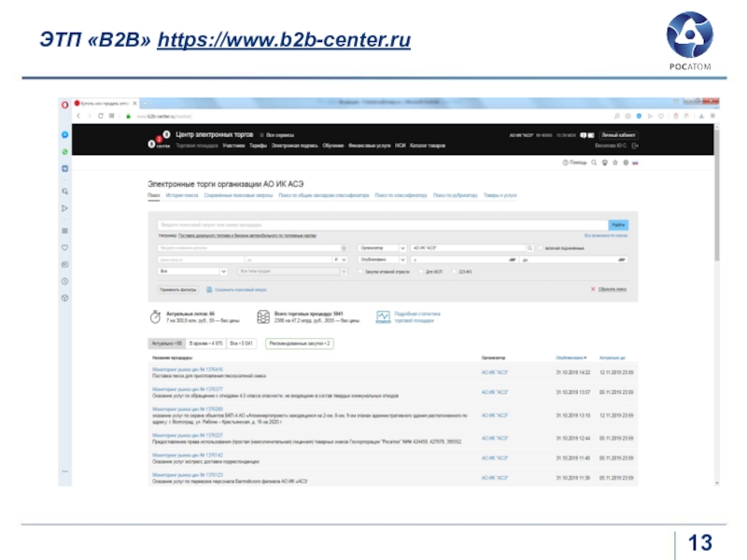Open bookmarks heart in Opera sidebar
Screen dimensions: 747x560
[64, 247]
